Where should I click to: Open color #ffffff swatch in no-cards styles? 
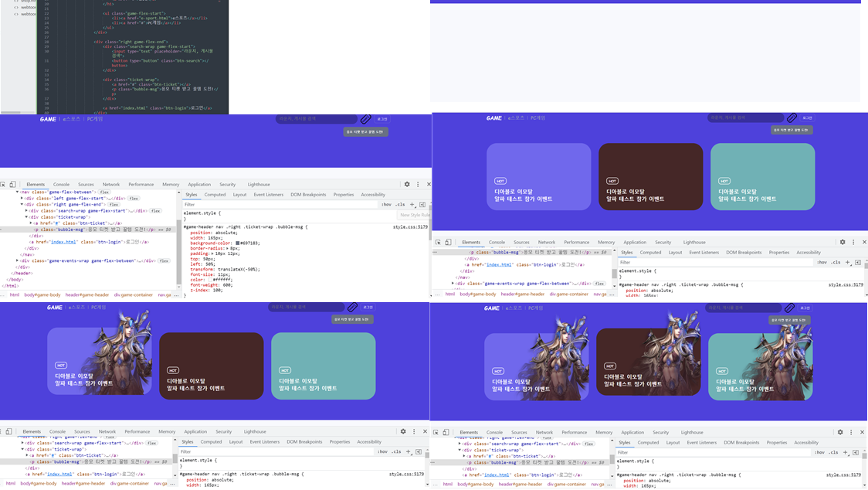click(x=209, y=280)
